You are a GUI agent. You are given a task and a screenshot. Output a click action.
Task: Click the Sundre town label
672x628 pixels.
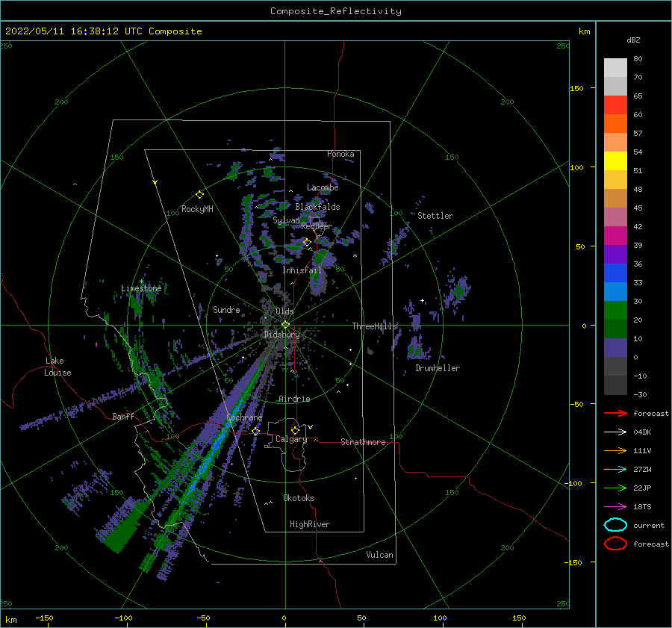tap(226, 310)
